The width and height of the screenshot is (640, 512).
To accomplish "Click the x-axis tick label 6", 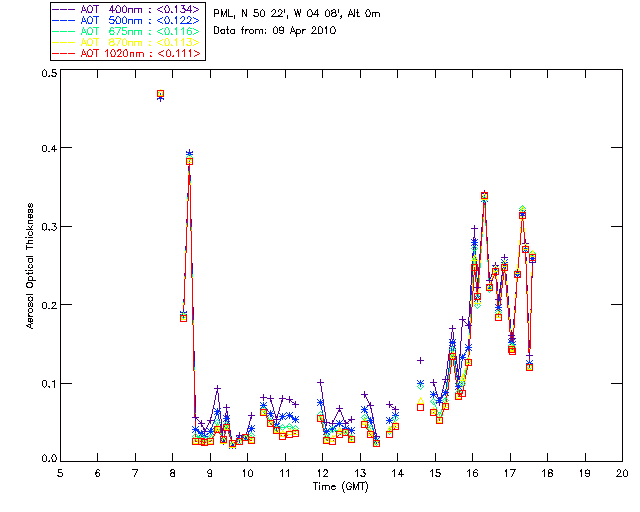I will pos(98,473).
